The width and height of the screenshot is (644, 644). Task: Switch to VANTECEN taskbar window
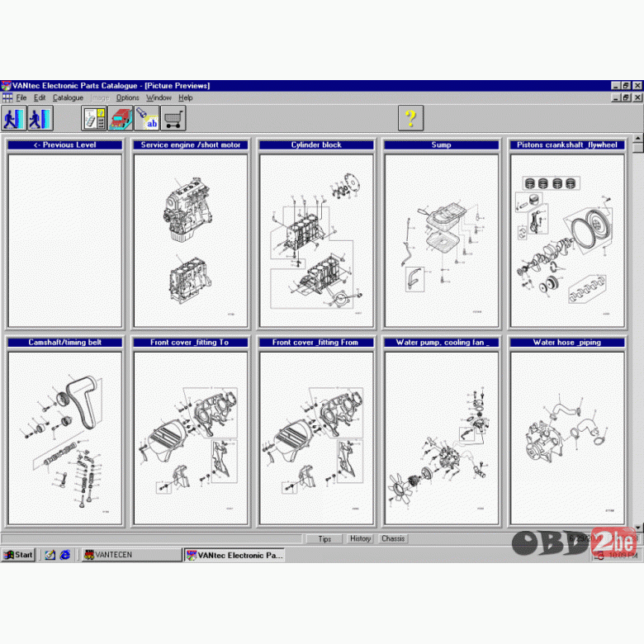[x=131, y=555]
